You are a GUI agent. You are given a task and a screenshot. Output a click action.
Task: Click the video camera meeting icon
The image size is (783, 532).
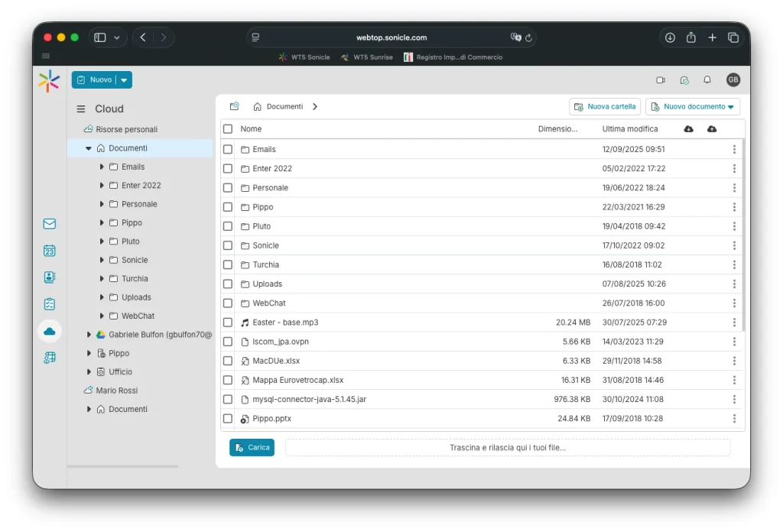661,80
